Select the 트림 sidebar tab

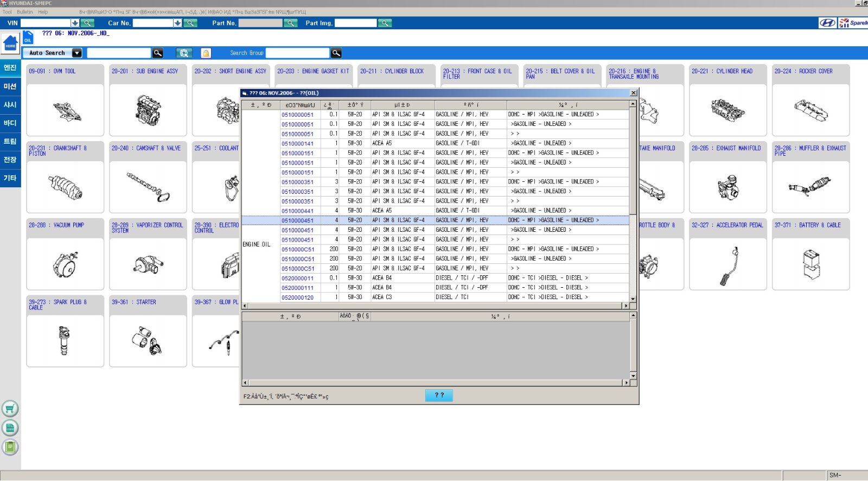pos(10,142)
